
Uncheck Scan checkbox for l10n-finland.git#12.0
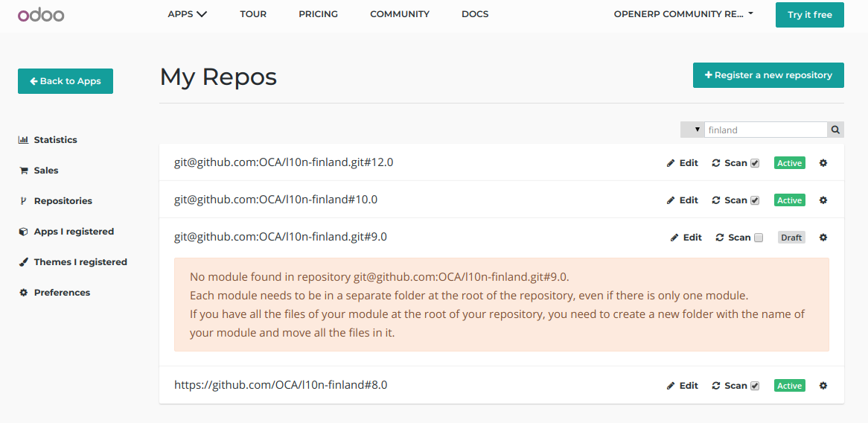point(755,163)
